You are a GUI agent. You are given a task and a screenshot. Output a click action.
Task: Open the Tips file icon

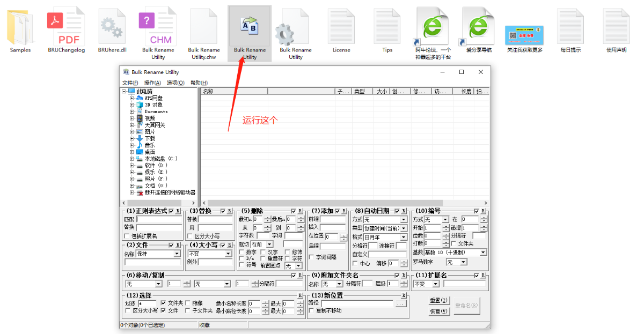[x=387, y=27]
